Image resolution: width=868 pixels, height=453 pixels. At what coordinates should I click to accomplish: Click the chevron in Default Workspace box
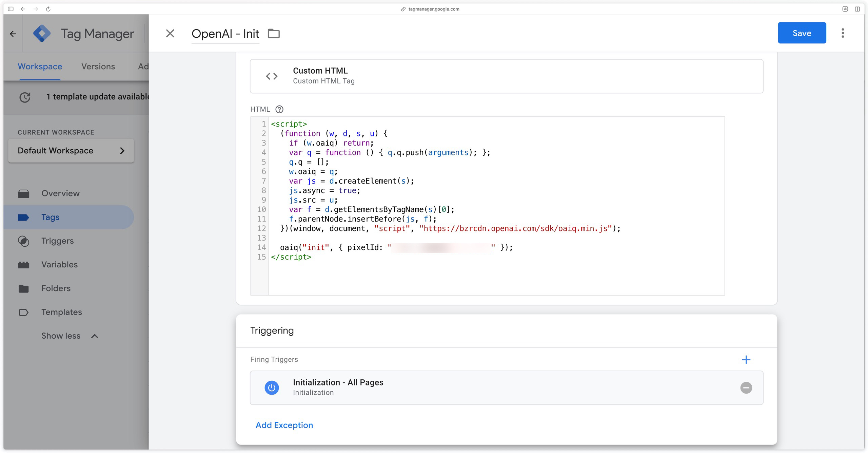(122, 151)
